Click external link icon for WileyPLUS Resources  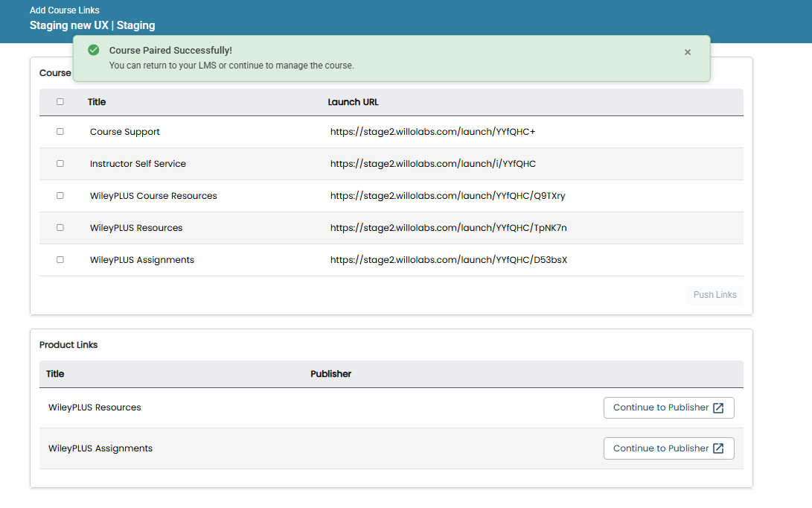pos(718,408)
